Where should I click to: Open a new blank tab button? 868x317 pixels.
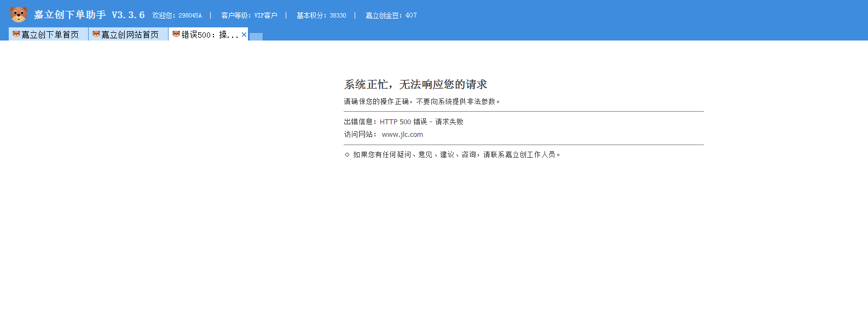(x=256, y=37)
